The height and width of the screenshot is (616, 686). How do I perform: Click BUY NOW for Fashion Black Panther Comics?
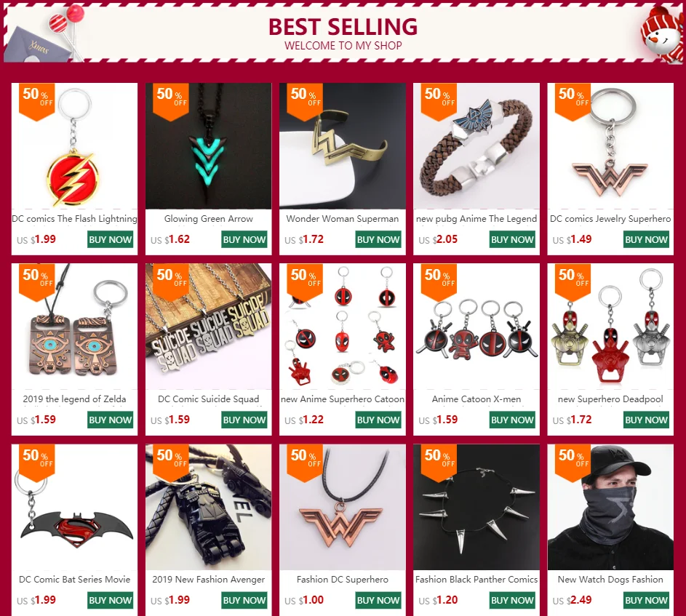512,600
